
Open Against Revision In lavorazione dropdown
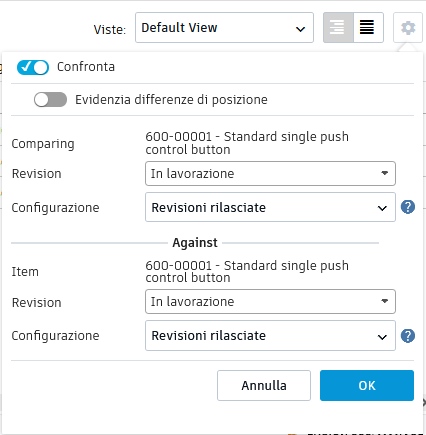tap(270, 302)
